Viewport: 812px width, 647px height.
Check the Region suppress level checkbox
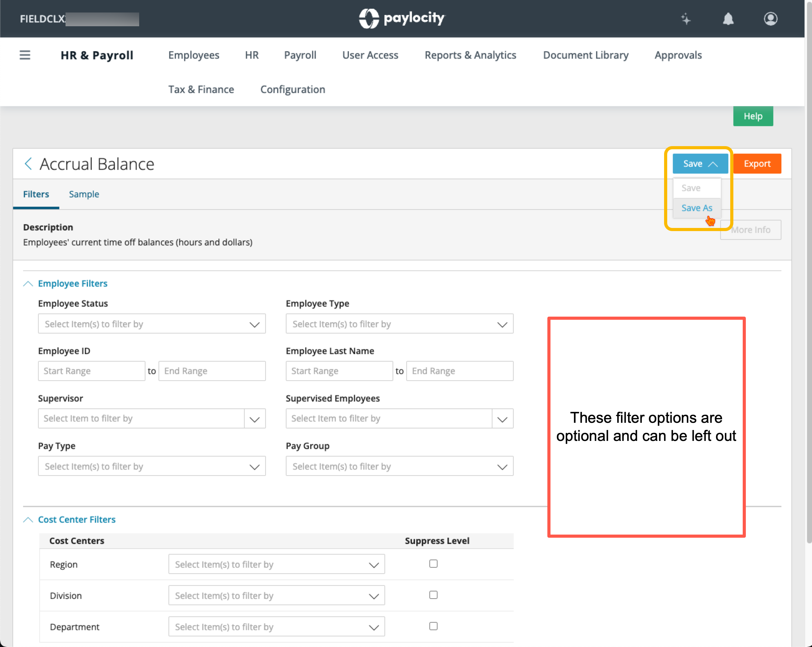[433, 564]
